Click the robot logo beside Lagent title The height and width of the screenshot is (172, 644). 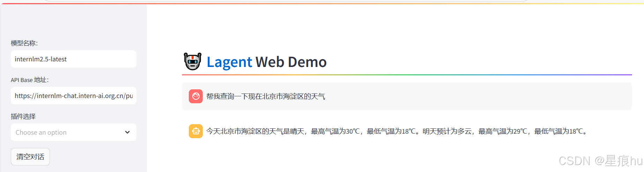pyautogui.click(x=193, y=61)
